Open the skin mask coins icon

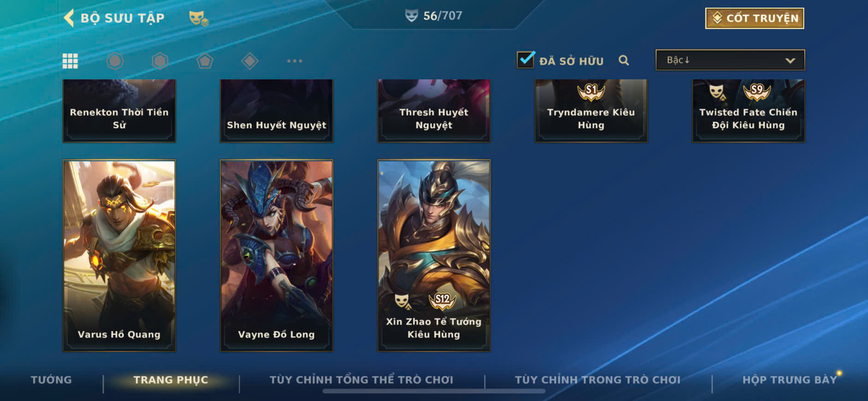pos(199,18)
